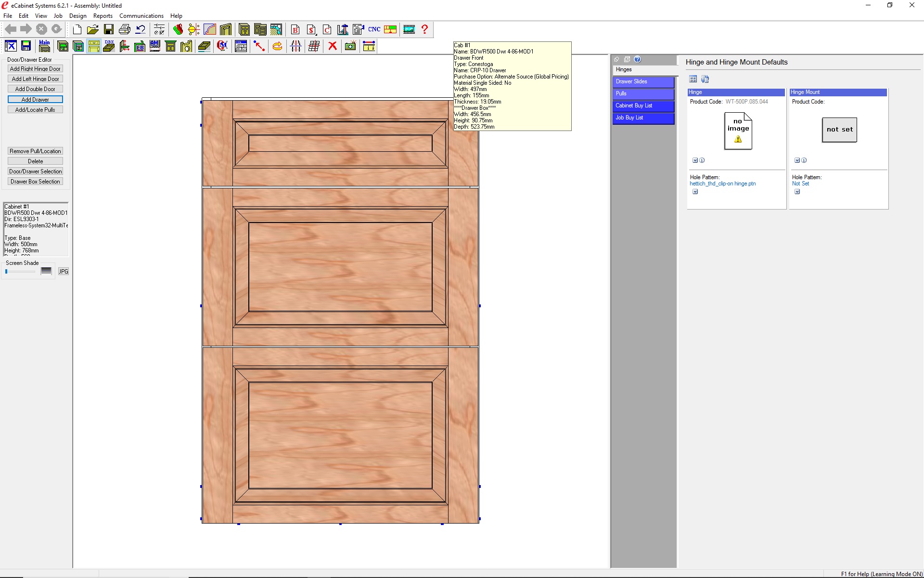
Task: Click the hettich_thd_clip-on hinge.ptn link
Action: (722, 184)
